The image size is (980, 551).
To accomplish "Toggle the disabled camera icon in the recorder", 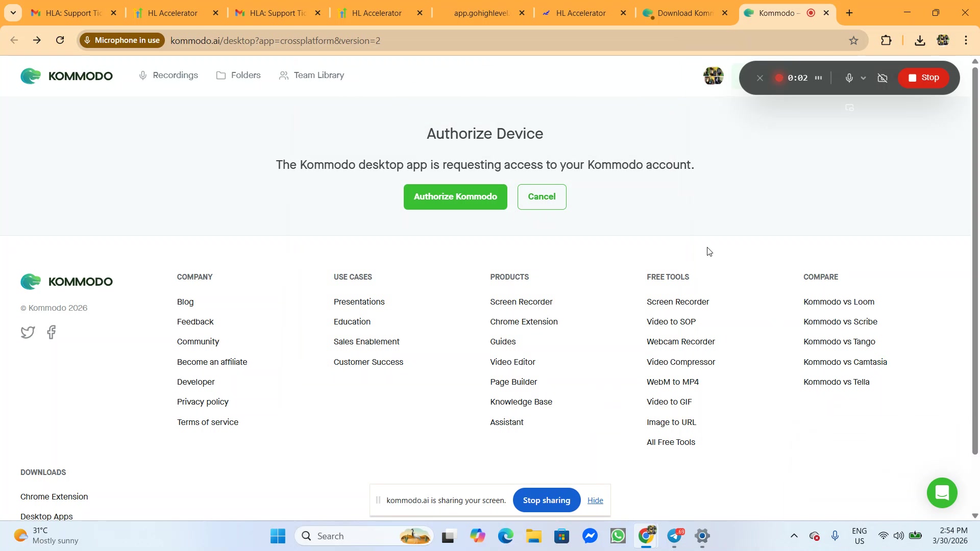I will point(883,78).
